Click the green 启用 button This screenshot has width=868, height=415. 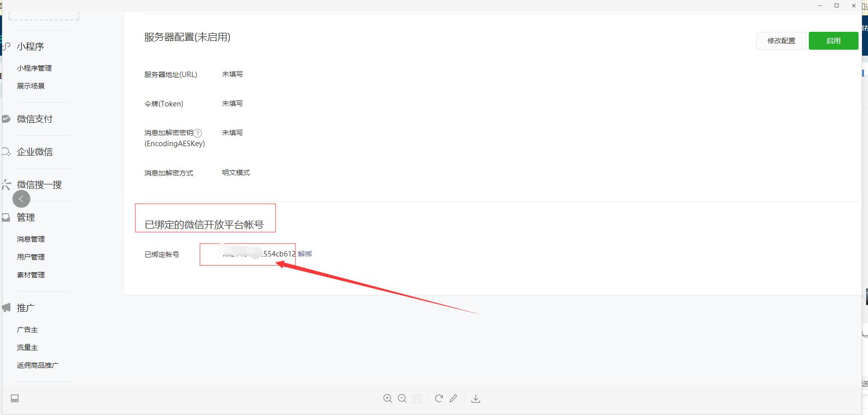[834, 41]
